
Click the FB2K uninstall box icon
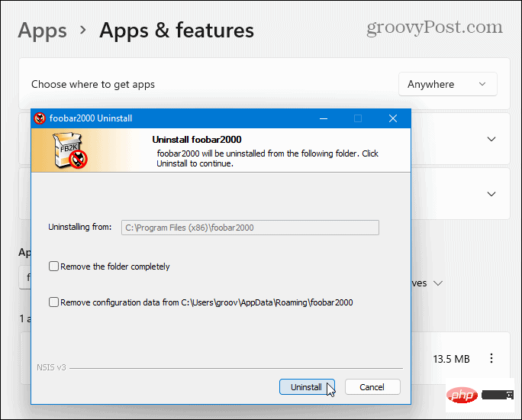pyautogui.click(x=70, y=150)
